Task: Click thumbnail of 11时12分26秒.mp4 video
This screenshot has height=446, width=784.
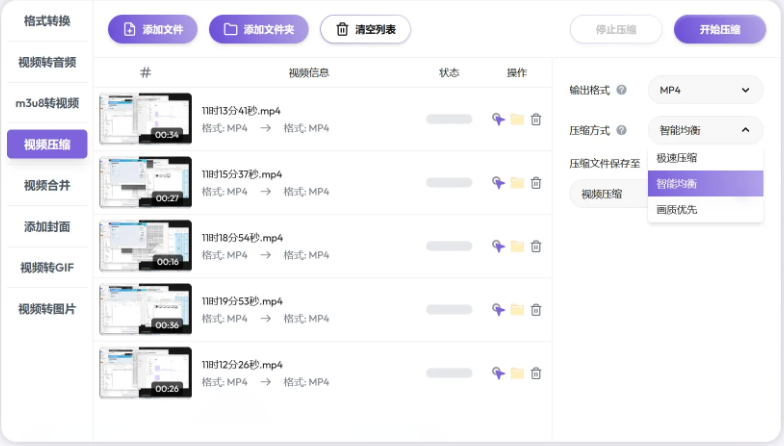Action: coord(146,372)
